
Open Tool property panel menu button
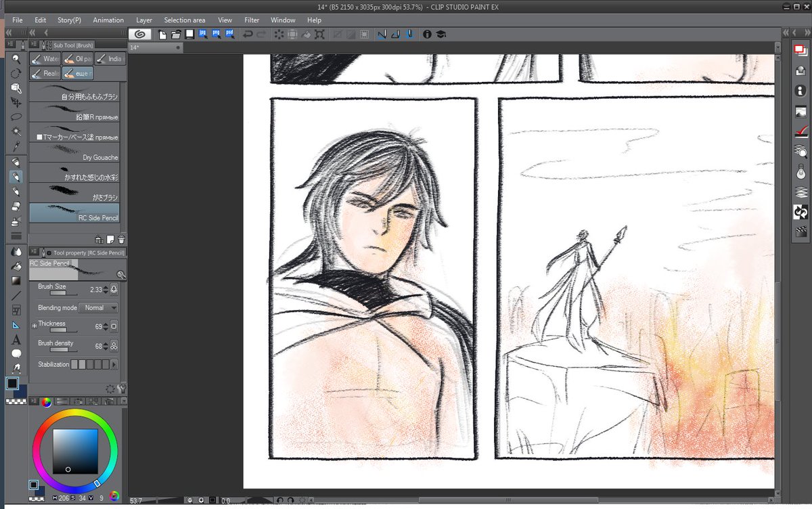tap(33, 252)
